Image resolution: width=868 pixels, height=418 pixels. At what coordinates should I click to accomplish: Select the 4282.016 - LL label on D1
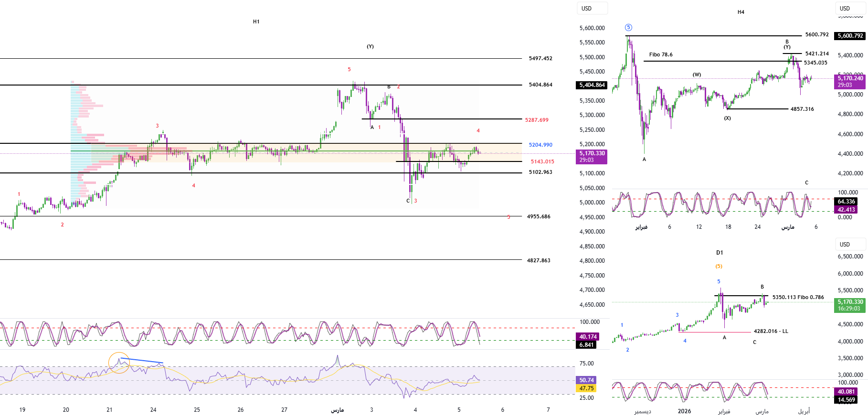pyautogui.click(x=771, y=331)
